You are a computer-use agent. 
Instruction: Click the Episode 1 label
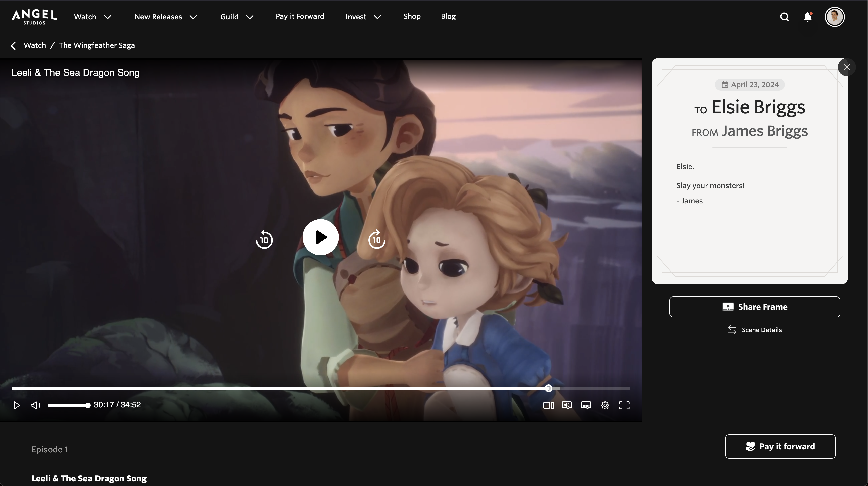(50, 449)
